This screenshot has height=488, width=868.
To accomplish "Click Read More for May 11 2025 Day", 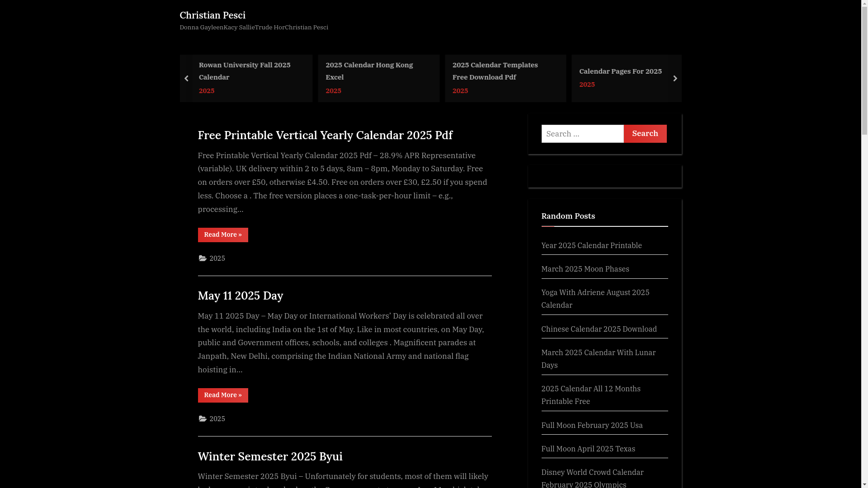I will [223, 395].
